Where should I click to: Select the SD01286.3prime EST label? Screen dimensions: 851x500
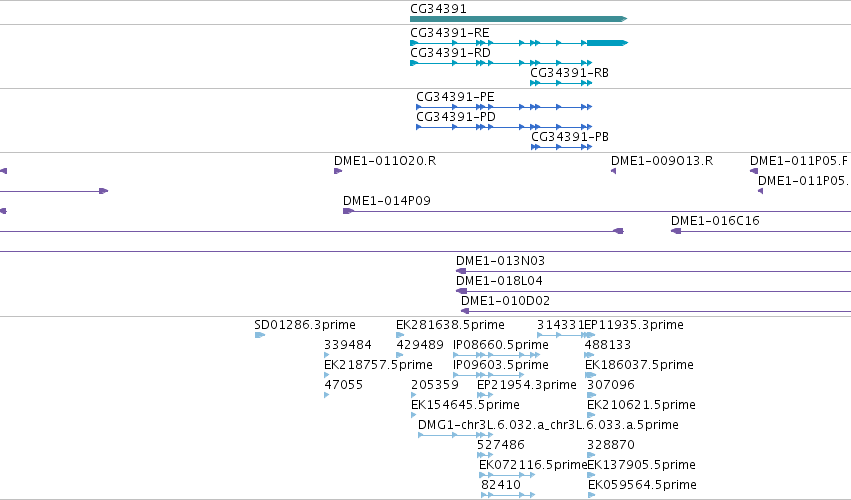pyautogui.click(x=305, y=325)
